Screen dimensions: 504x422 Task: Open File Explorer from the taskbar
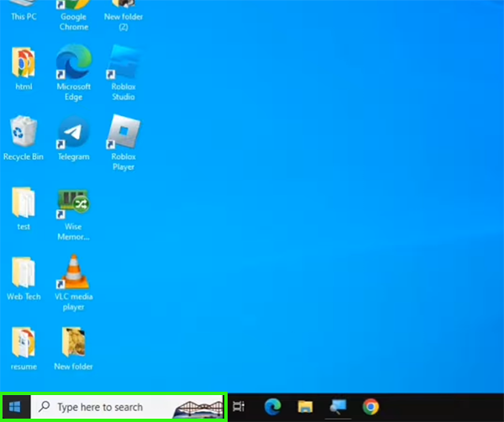306,407
